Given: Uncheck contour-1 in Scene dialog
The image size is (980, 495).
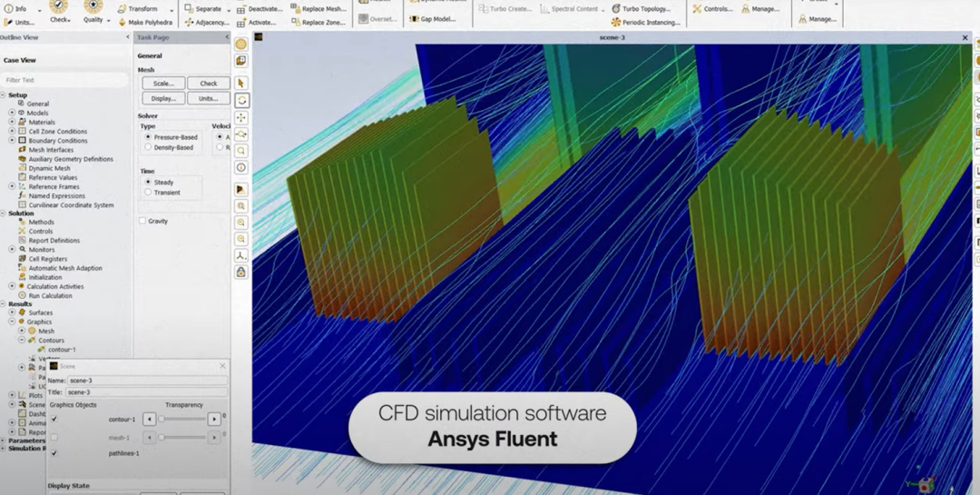Looking at the screenshot, I should (54, 420).
